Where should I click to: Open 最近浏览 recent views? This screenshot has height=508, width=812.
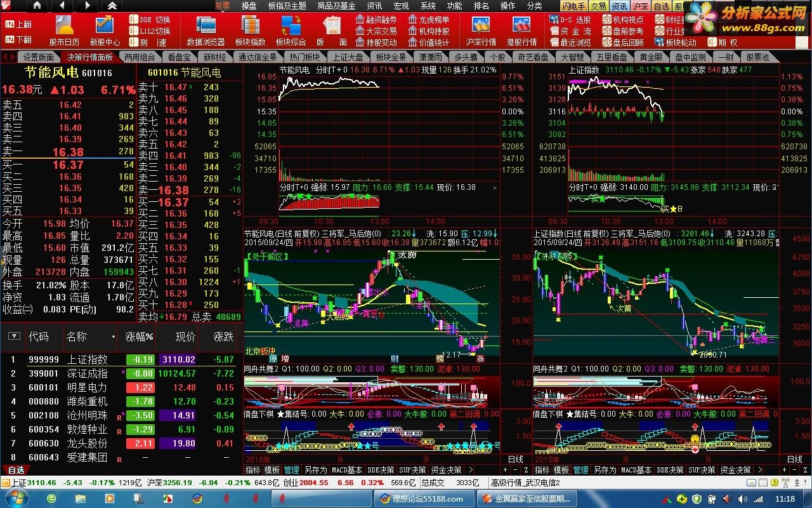(570, 43)
